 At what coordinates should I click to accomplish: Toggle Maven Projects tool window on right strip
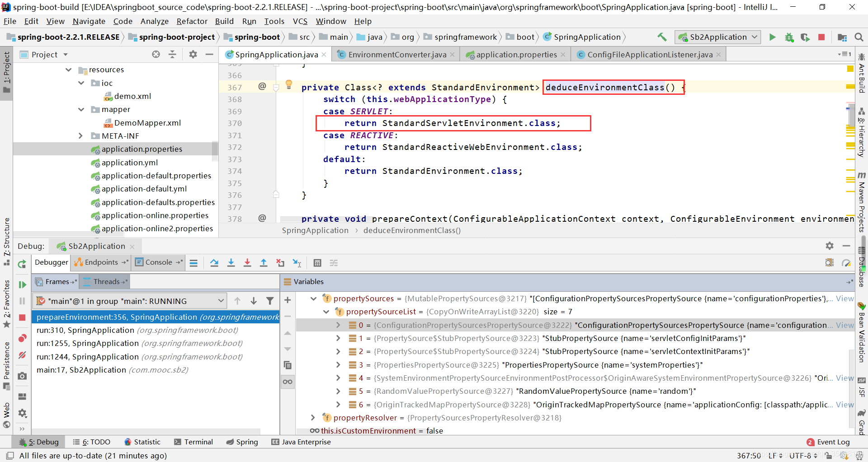[x=862, y=202]
